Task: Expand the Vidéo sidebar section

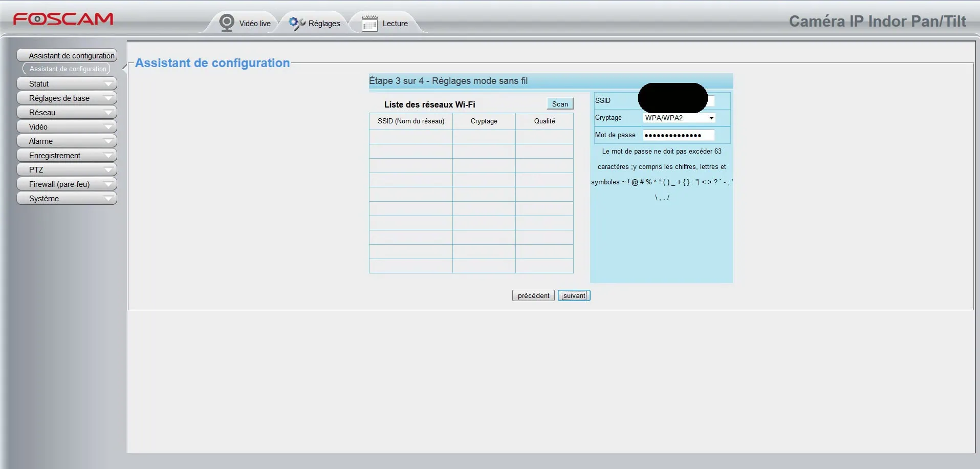Action: pyautogui.click(x=67, y=126)
